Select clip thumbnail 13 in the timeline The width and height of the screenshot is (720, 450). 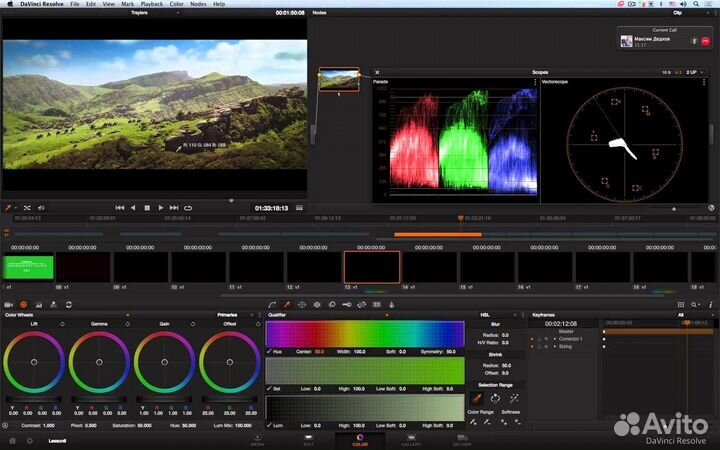(372, 267)
